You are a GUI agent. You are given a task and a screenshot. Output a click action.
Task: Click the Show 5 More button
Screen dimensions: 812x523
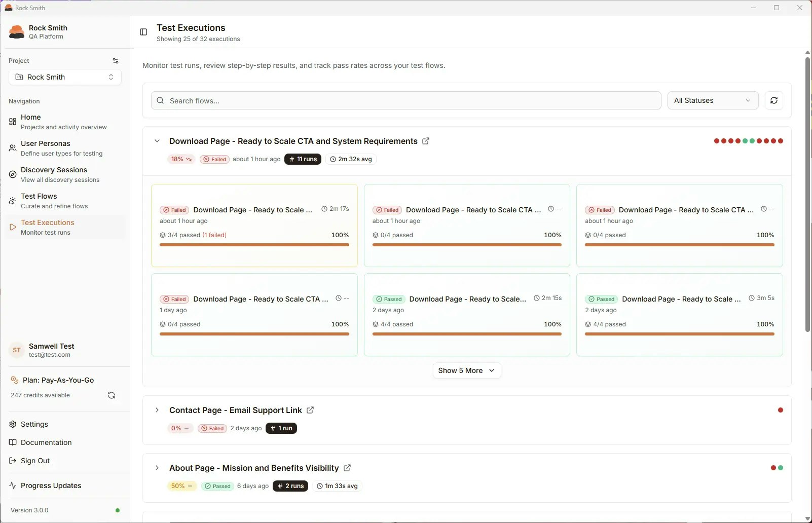pyautogui.click(x=466, y=370)
